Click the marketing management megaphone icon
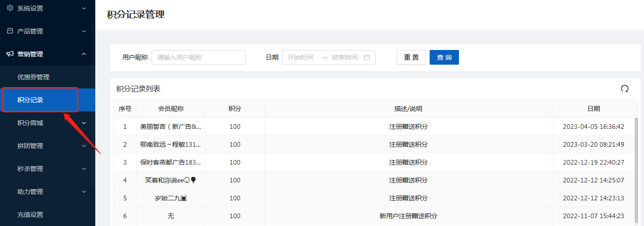 (x=10, y=54)
